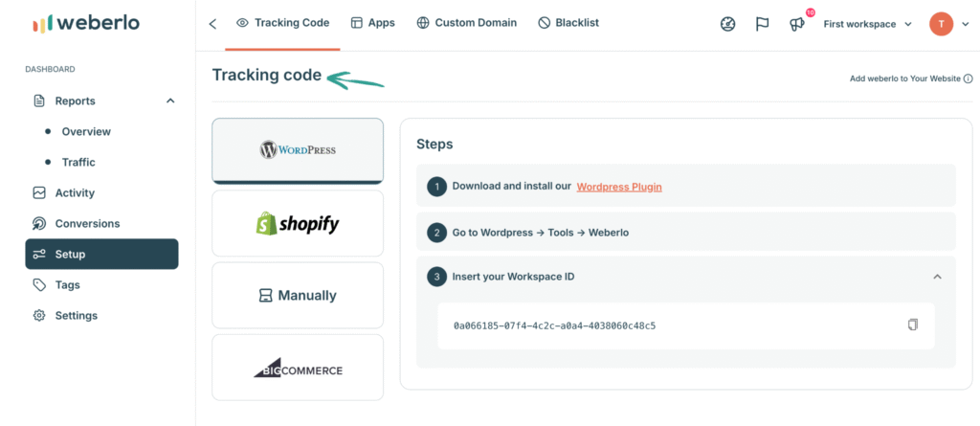
Task: Click the Settings gear icon
Action: click(39, 315)
